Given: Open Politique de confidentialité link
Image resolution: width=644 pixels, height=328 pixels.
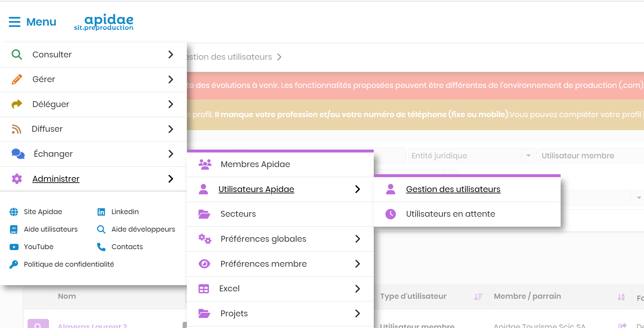Looking at the screenshot, I should click(69, 264).
